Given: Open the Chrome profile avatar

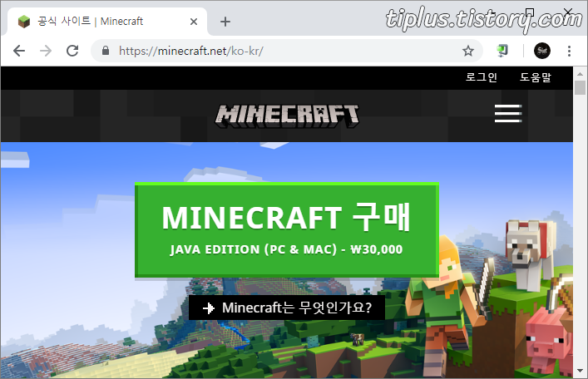Looking at the screenshot, I should tap(542, 51).
